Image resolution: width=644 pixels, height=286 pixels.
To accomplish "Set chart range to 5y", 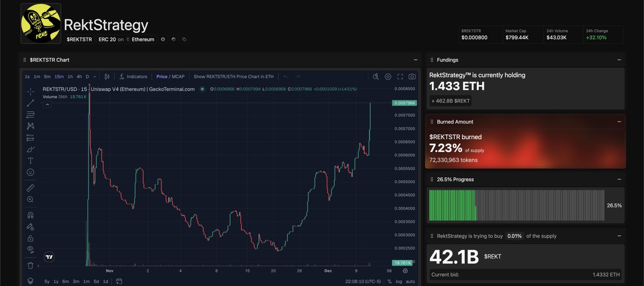I will click(47, 281).
